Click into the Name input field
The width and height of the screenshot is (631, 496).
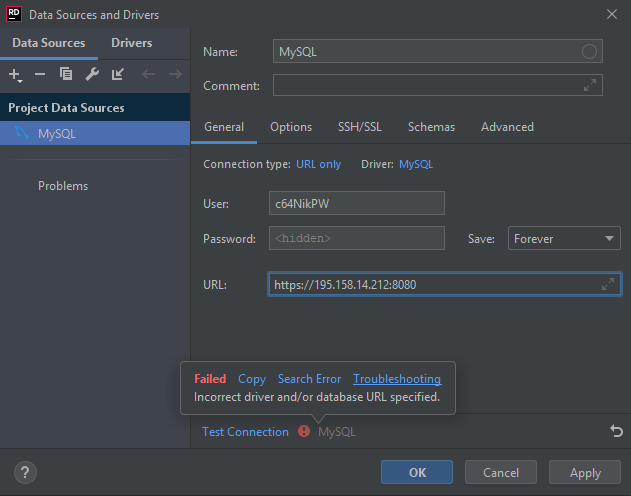[x=437, y=51]
